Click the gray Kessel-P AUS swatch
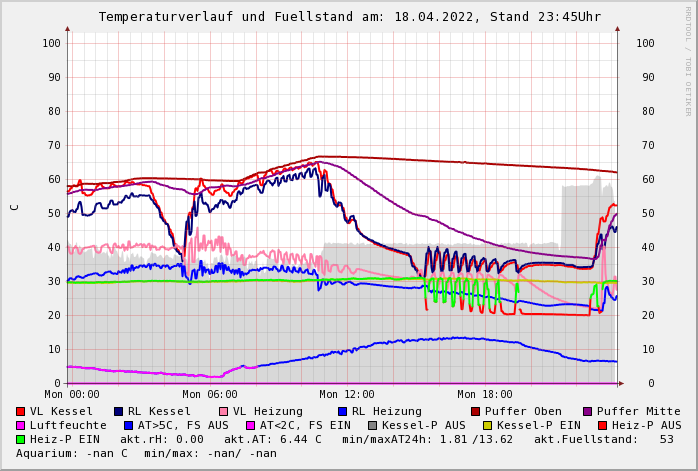The width and height of the screenshot is (698, 471). click(x=372, y=425)
